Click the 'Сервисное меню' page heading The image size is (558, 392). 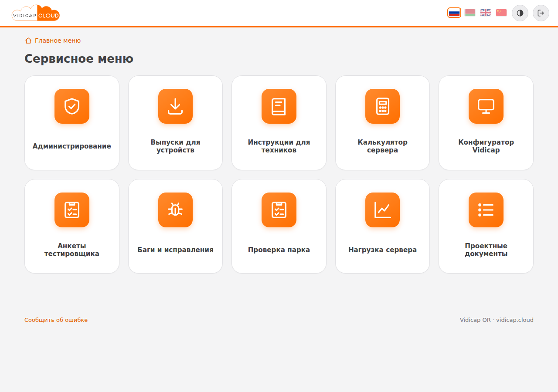click(x=79, y=58)
